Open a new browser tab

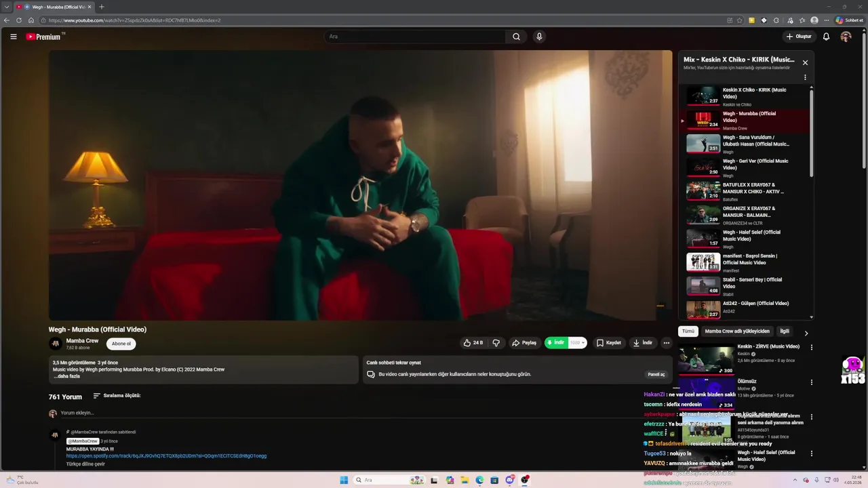(x=102, y=7)
